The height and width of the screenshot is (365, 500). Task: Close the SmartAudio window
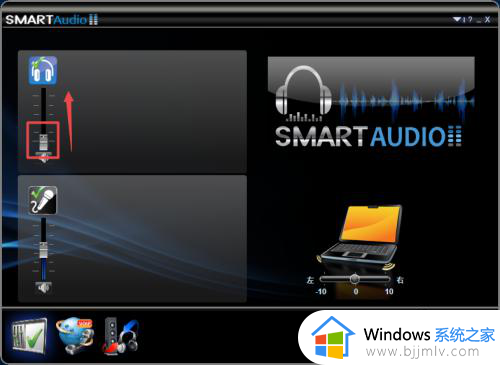[487, 20]
